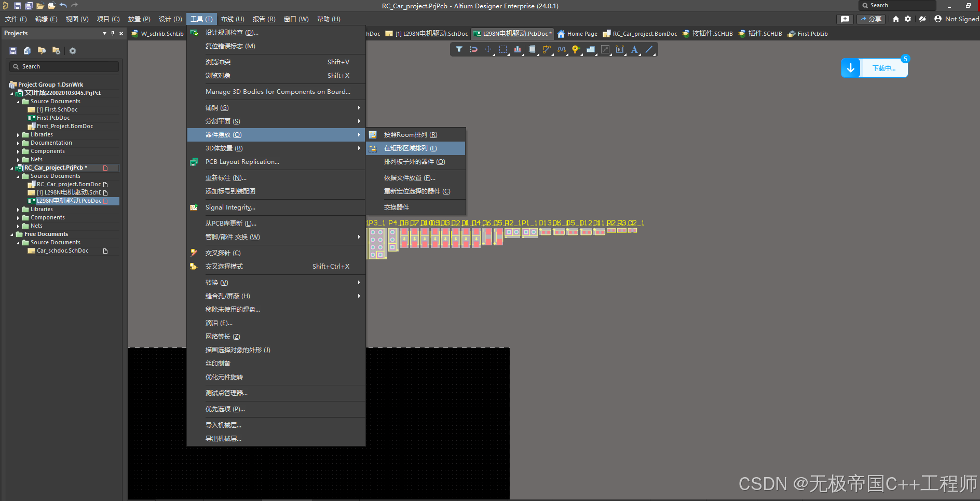The image size is (980, 501).
Task: Click the place dimension icon in Active Bar
Action: click(620, 49)
